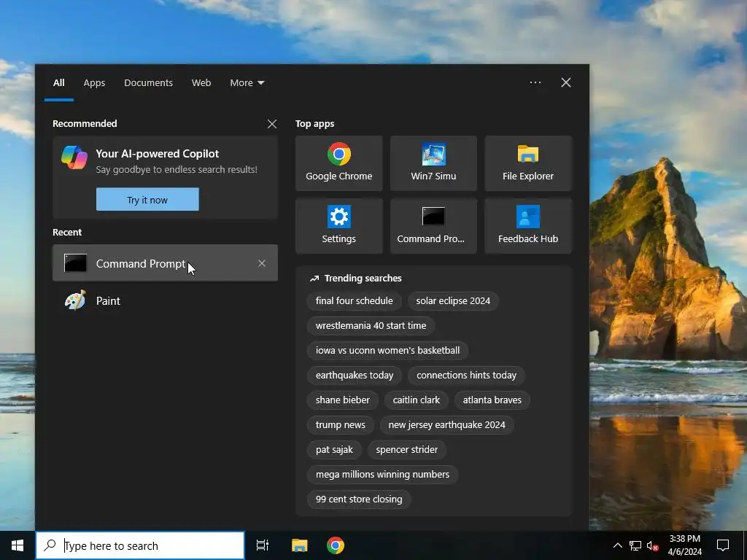The height and width of the screenshot is (560, 747).
Task: Click the Windows Start button
Action: (18, 545)
